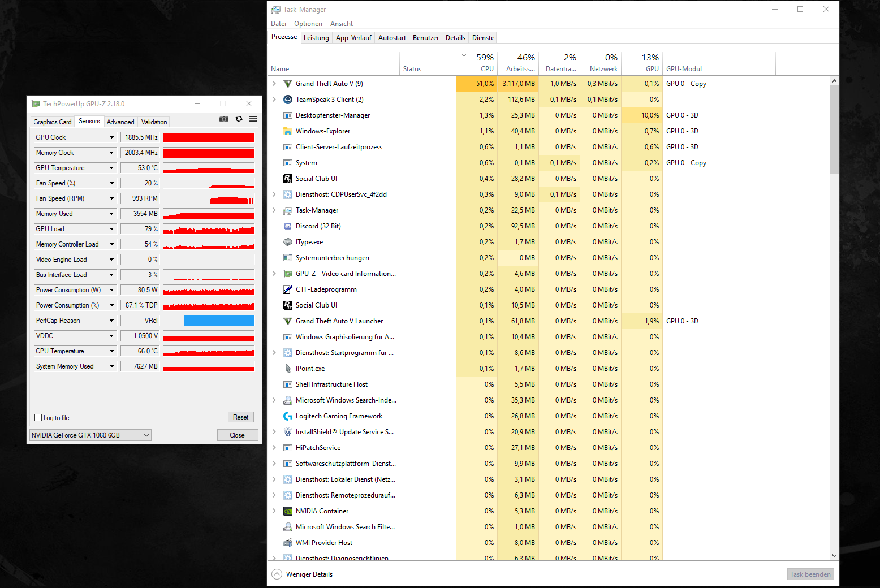This screenshot has height=588, width=880.
Task: Sort by the Arbeitsspeicher column header
Action: coord(519,63)
